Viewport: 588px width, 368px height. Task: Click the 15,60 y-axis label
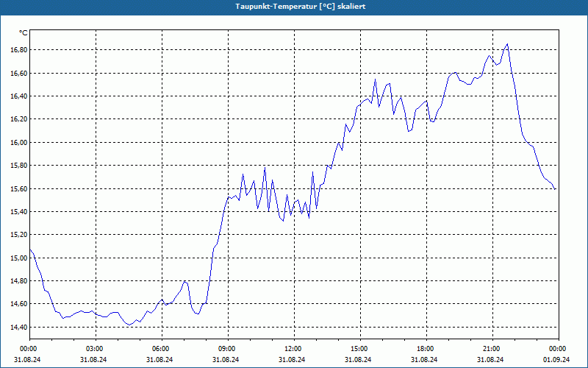[19, 189]
